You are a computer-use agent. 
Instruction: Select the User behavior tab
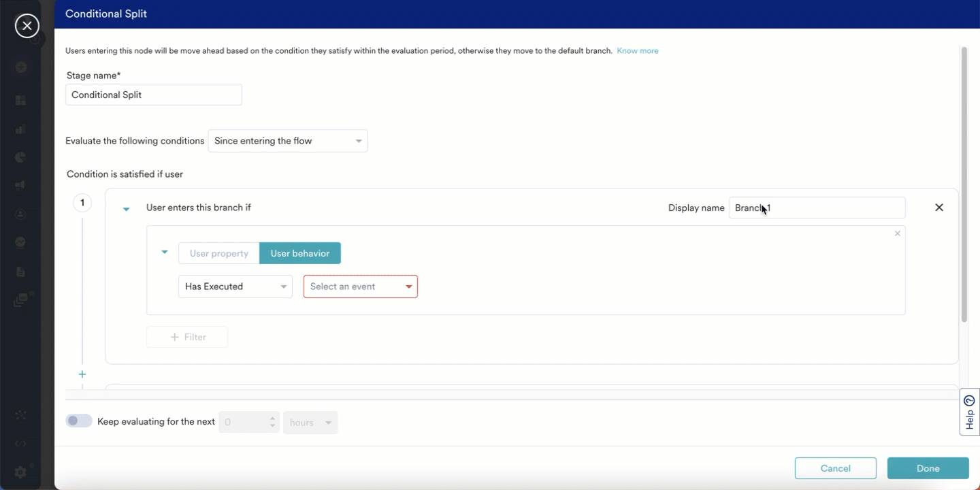click(x=300, y=253)
